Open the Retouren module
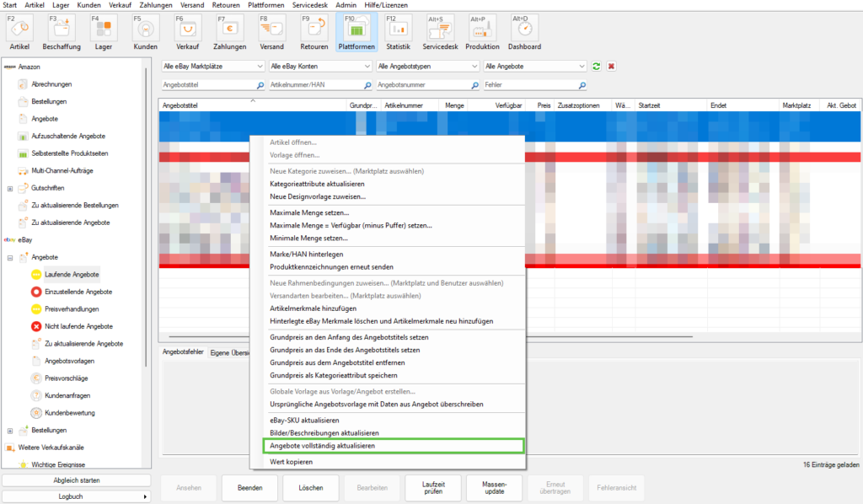Screen dimensions: 863x504 (314, 31)
